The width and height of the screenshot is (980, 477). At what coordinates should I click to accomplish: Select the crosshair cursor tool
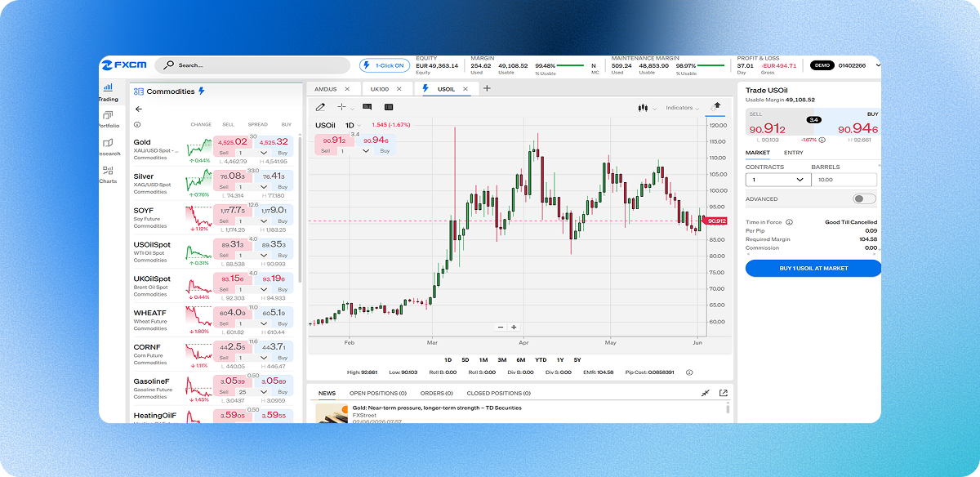[342, 107]
